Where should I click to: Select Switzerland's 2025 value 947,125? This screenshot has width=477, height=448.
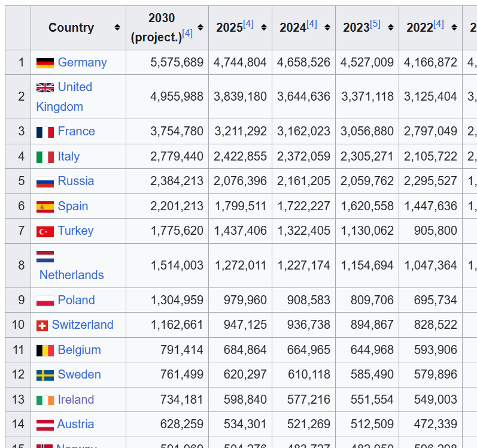[245, 325]
